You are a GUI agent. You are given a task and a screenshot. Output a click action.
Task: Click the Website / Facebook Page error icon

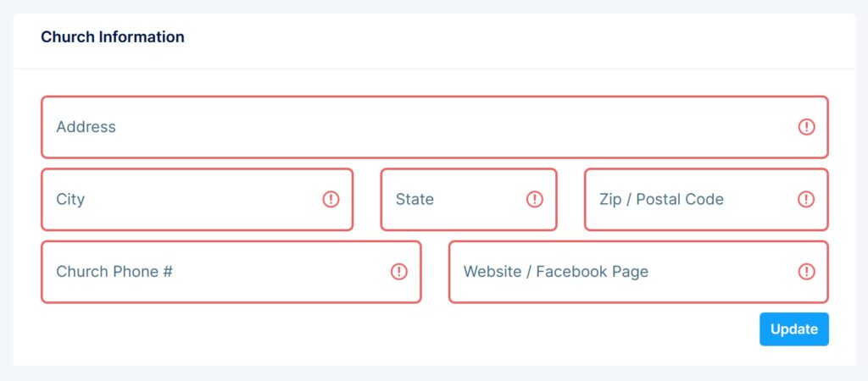coord(806,272)
